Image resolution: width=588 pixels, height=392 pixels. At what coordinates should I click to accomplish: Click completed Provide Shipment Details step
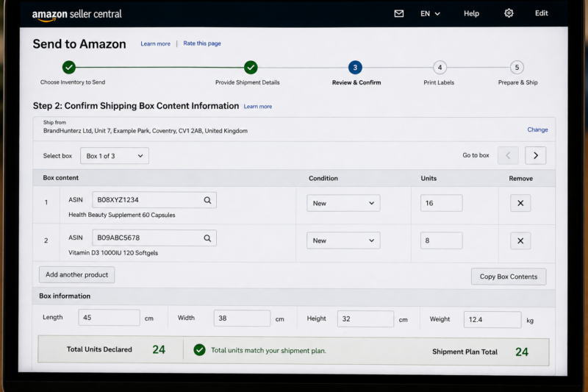click(251, 68)
